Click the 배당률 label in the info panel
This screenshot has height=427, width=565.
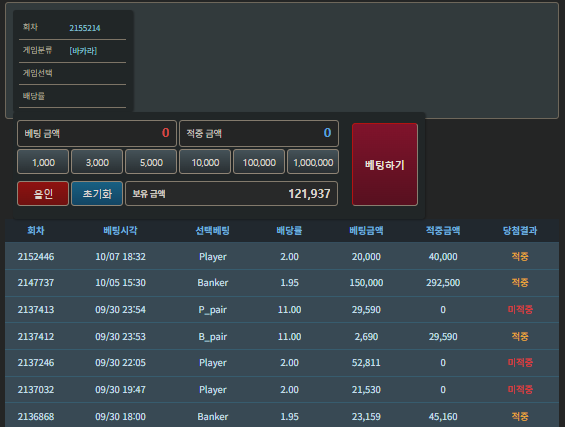click(x=34, y=96)
